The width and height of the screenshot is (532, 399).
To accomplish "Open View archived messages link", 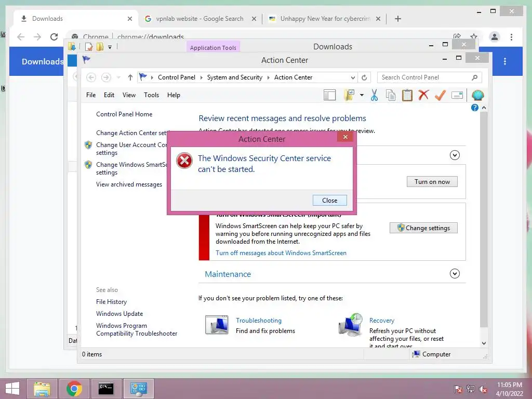I will (x=129, y=184).
